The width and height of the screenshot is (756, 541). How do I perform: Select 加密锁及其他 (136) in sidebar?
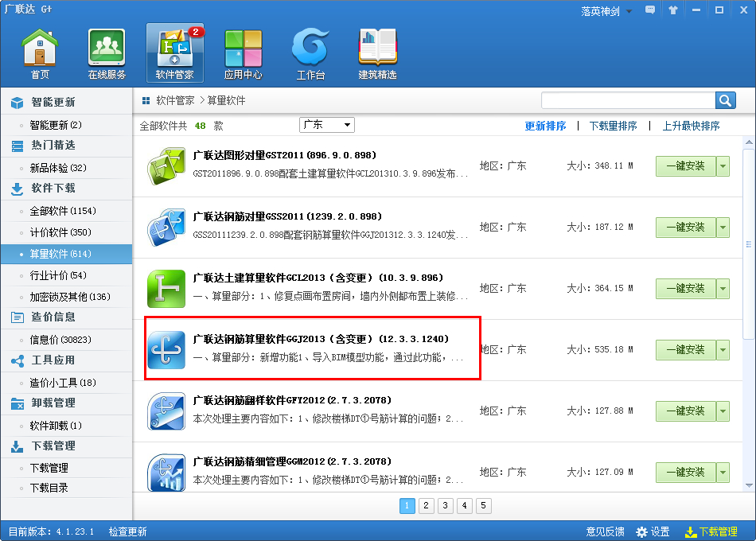pyautogui.click(x=70, y=297)
